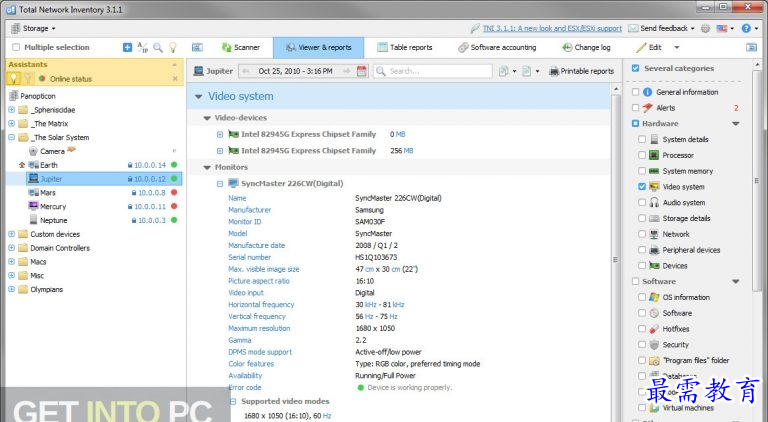
Task: Click the sort by IP icon
Action: (143, 47)
